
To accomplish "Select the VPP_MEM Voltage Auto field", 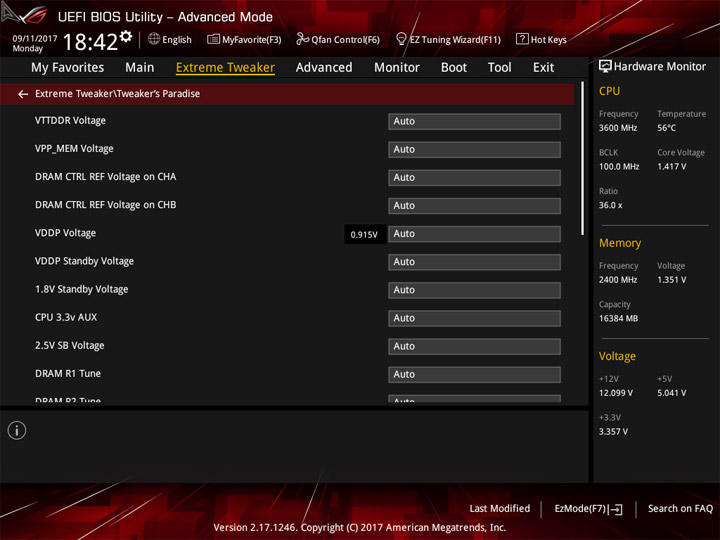I will (x=474, y=149).
